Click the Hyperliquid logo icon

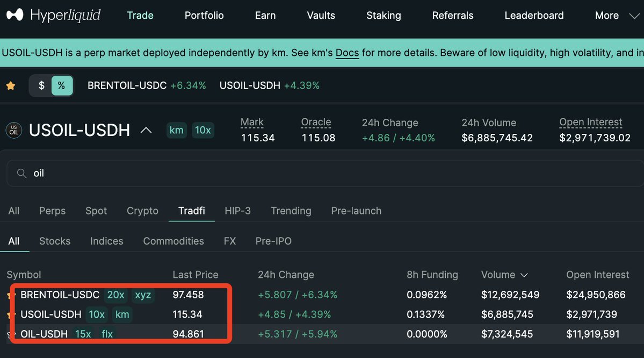(15, 15)
